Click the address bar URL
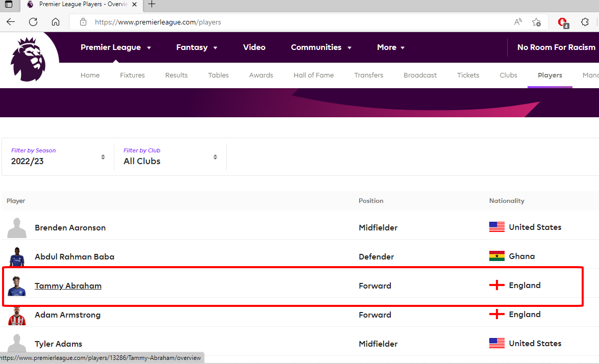The height and width of the screenshot is (364, 599). click(x=158, y=22)
